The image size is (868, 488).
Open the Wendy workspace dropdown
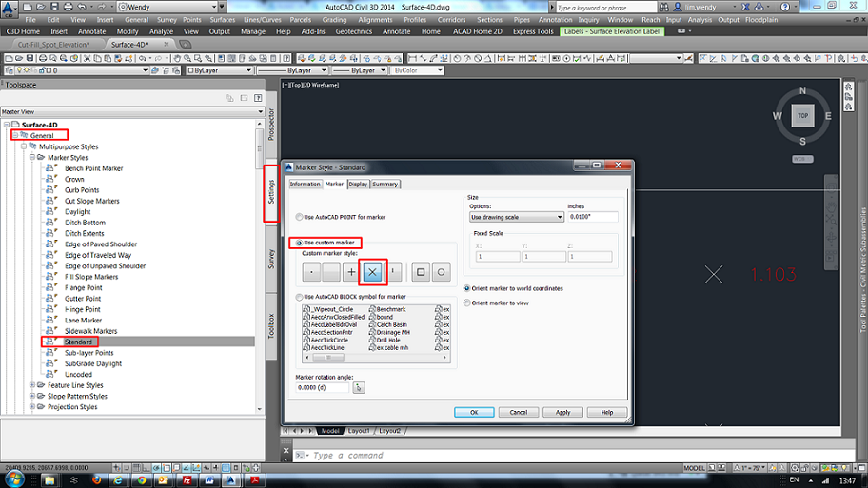168,8
